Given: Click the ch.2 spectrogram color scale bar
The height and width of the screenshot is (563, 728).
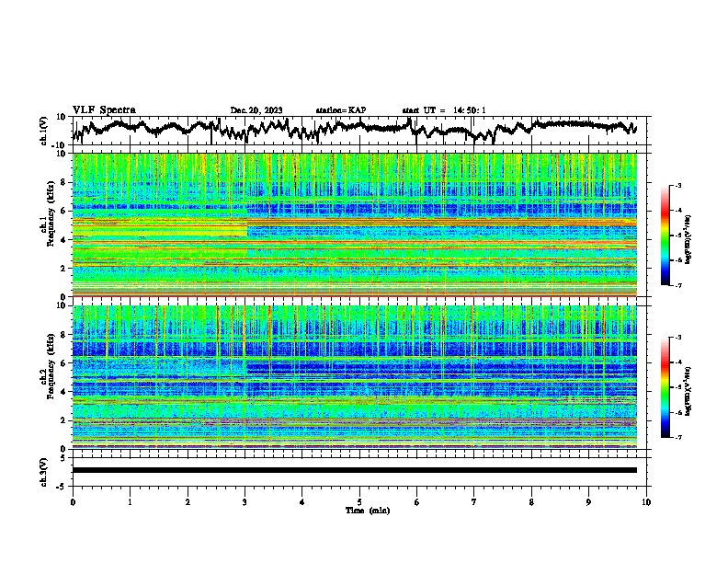Looking at the screenshot, I should coord(665,387).
